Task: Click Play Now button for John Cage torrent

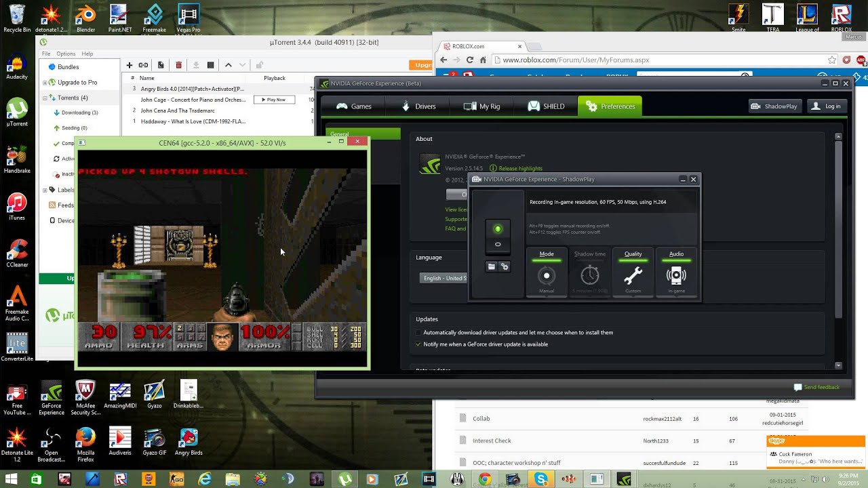Action: tap(275, 100)
